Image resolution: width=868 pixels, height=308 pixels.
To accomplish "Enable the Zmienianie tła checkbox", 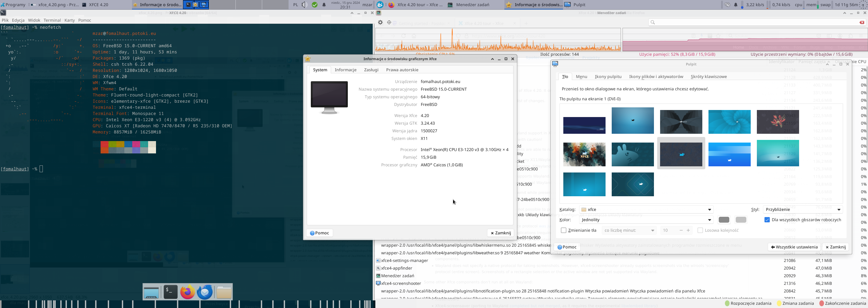I will pyautogui.click(x=564, y=230).
